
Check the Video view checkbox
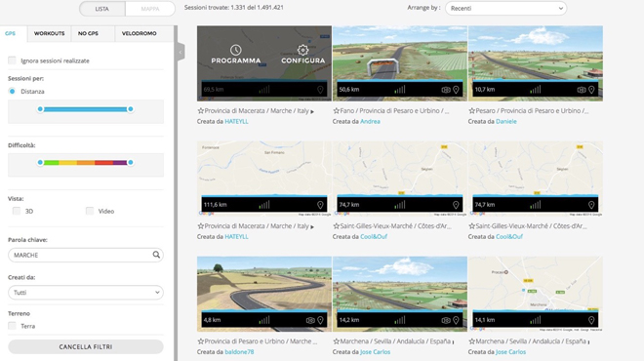[90, 211]
